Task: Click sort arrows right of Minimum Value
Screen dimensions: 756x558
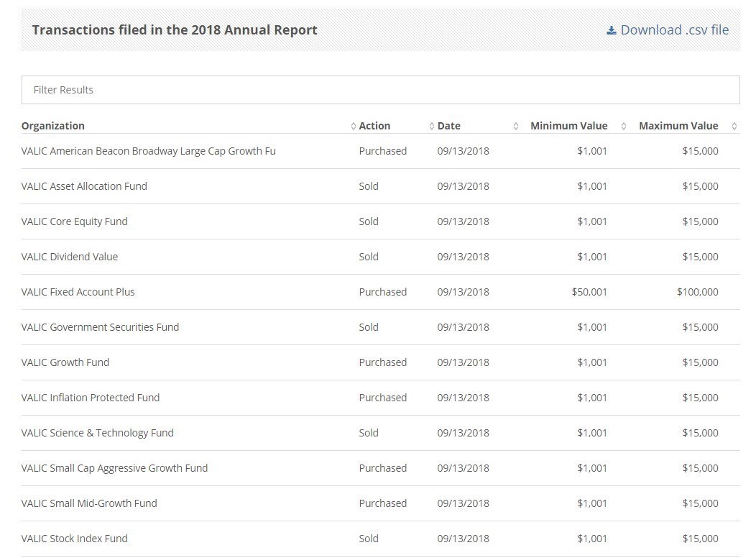Action: coord(623,127)
